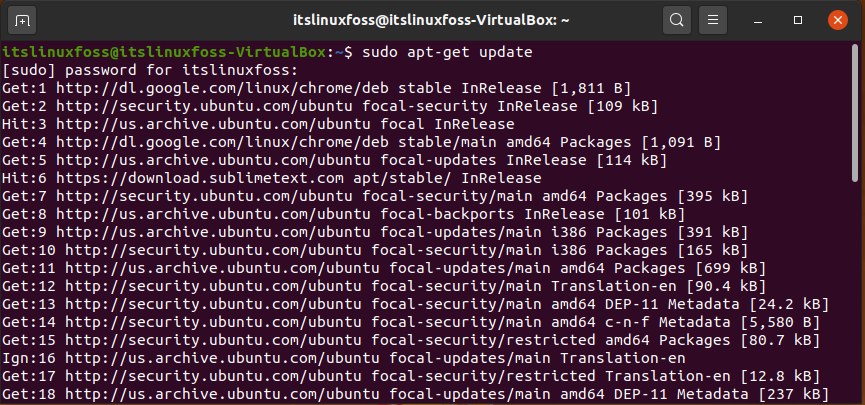Click the Hit:3 focal InRelease line

pyautogui.click(x=258, y=124)
